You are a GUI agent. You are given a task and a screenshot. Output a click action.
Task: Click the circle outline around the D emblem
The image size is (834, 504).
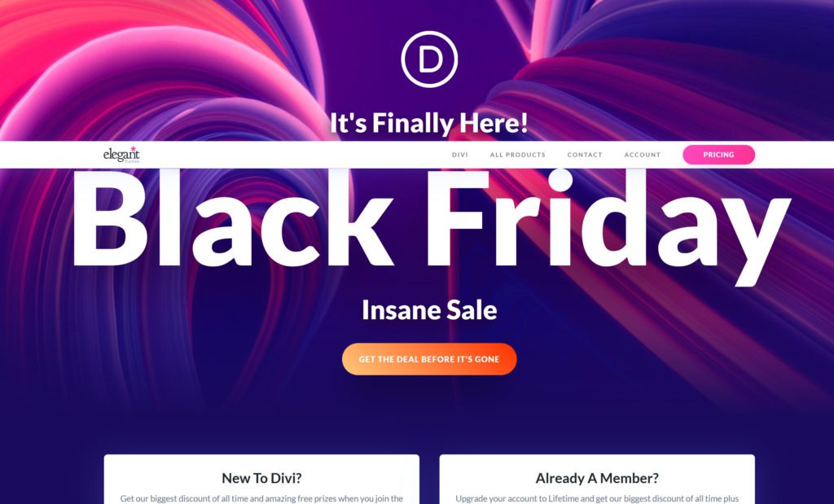pos(429,33)
